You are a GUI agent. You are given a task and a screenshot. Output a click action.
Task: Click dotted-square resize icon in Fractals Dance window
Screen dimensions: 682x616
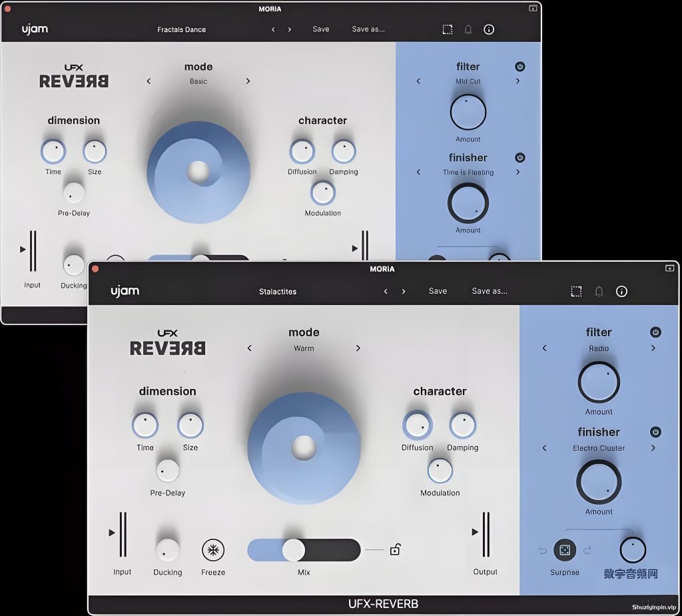point(448,29)
